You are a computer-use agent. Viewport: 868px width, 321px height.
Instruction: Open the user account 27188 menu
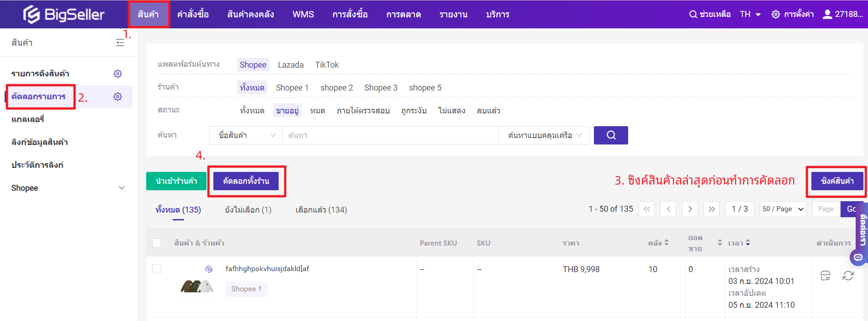[x=843, y=14]
